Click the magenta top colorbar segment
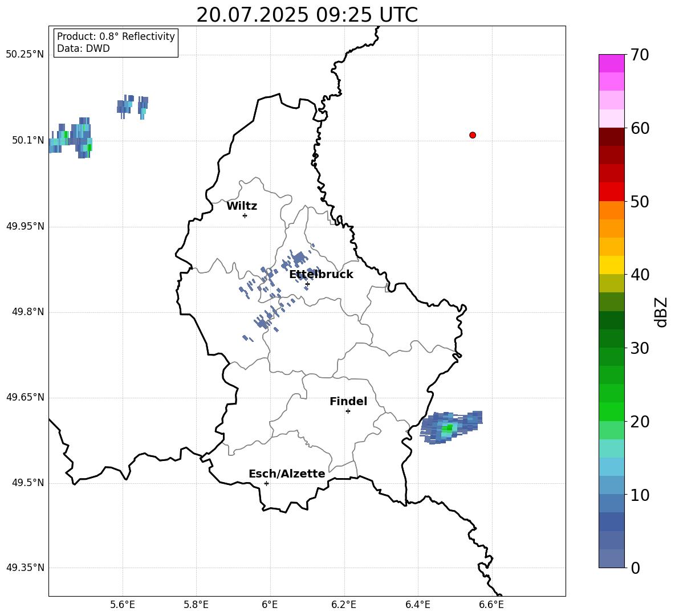The image size is (675, 616). pyautogui.click(x=612, y=63)
